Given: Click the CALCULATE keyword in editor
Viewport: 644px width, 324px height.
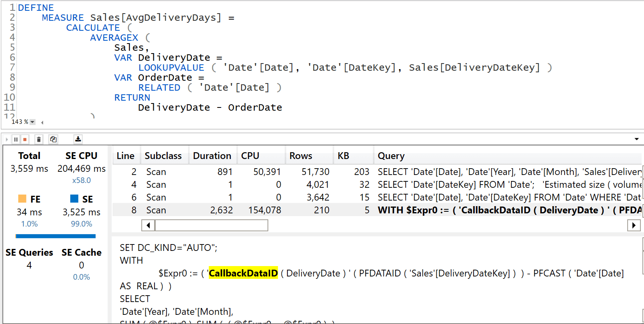Looking at the screenshot, I should pos(93,28).
